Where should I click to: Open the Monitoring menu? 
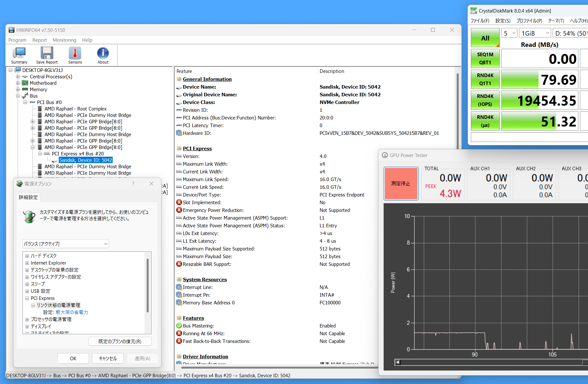click(64, 40)
